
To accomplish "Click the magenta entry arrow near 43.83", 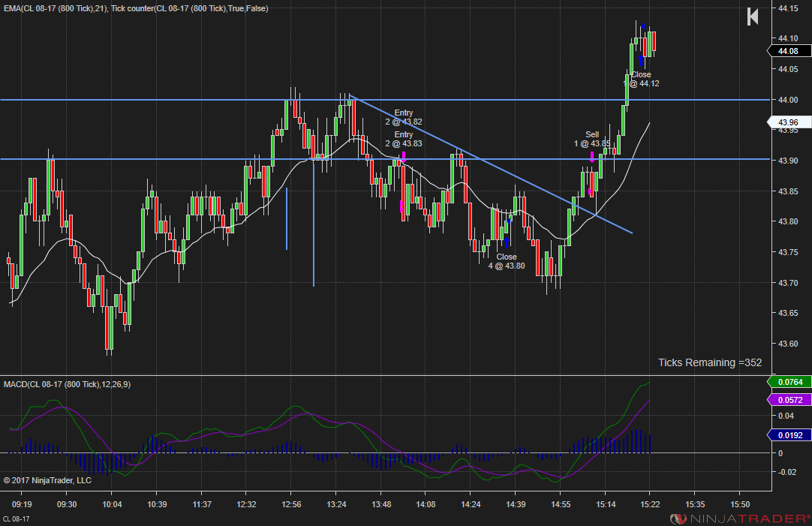I will click(x=404, y=157).
